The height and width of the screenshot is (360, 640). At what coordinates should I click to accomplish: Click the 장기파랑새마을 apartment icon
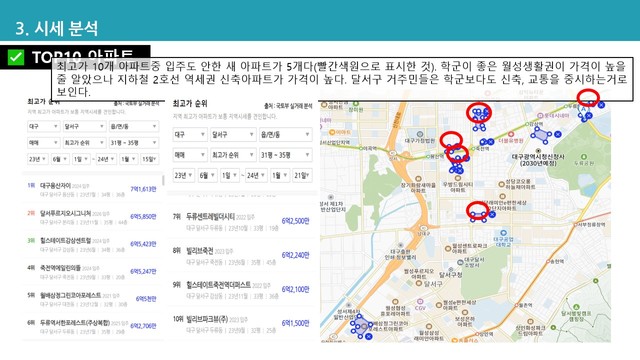pos(418,179)
